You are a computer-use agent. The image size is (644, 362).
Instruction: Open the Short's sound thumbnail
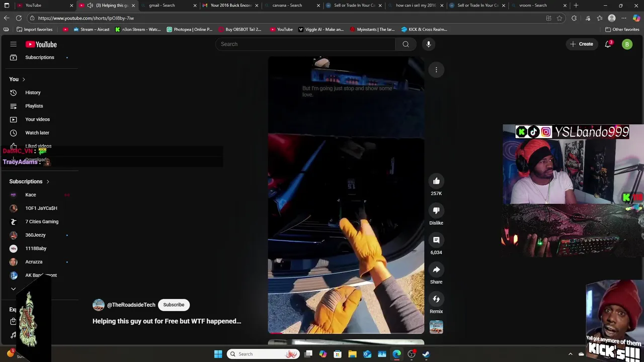click(436, 327)
